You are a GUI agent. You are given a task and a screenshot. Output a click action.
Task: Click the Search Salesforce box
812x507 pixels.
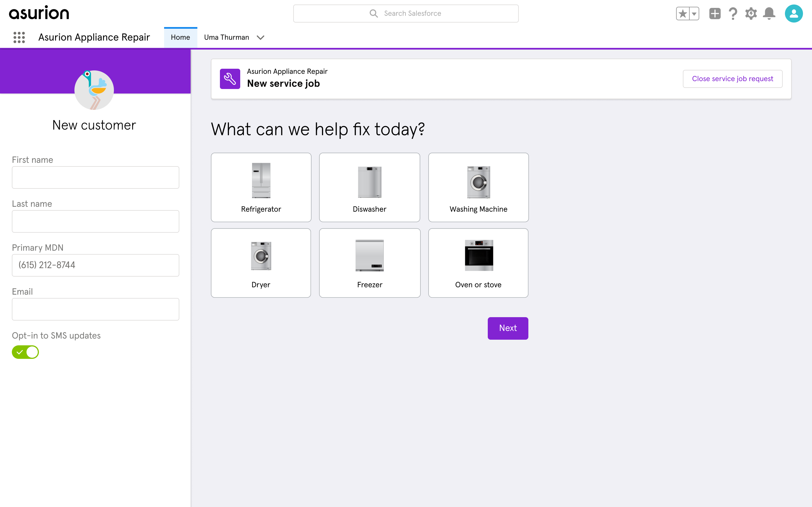406,14
